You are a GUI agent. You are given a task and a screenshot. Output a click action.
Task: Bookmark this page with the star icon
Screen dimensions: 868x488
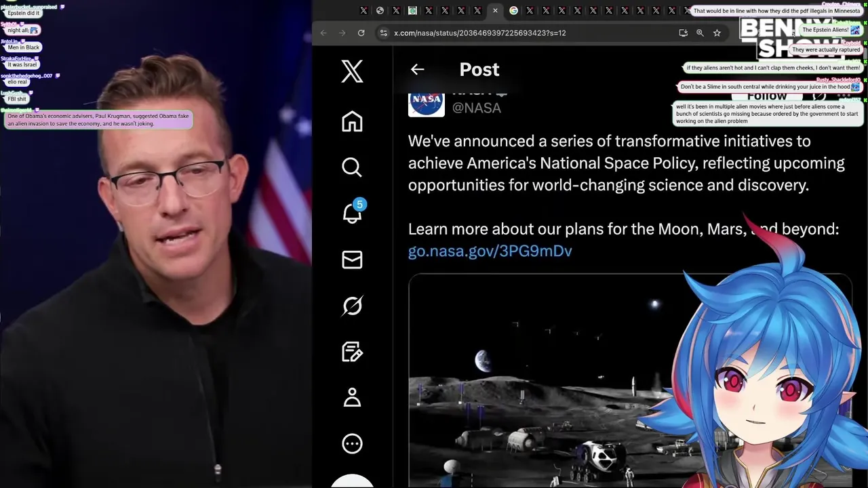[717, 33]
